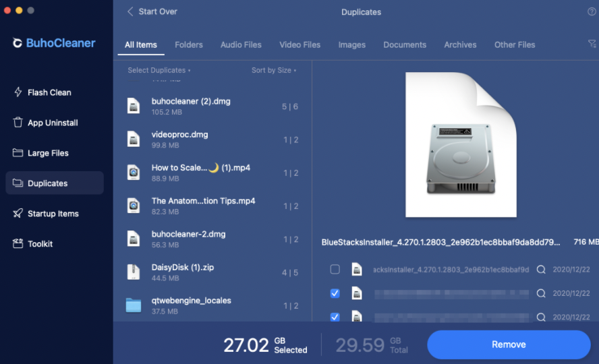Image resolution: width=599 pixels, height=364 pixels.
Task: Switch to the Video Files tab
Action: 300,44
